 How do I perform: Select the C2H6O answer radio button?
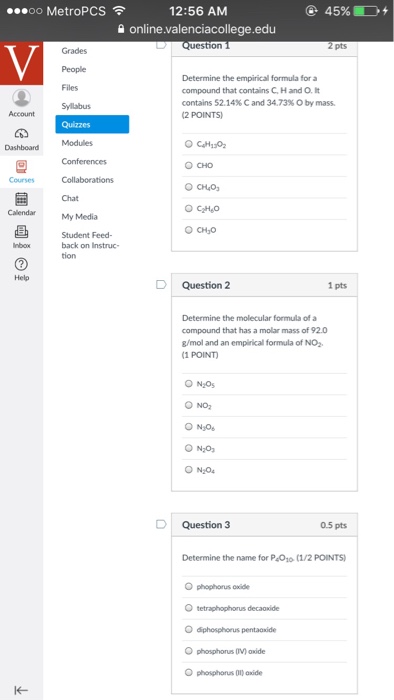point(188,208)
